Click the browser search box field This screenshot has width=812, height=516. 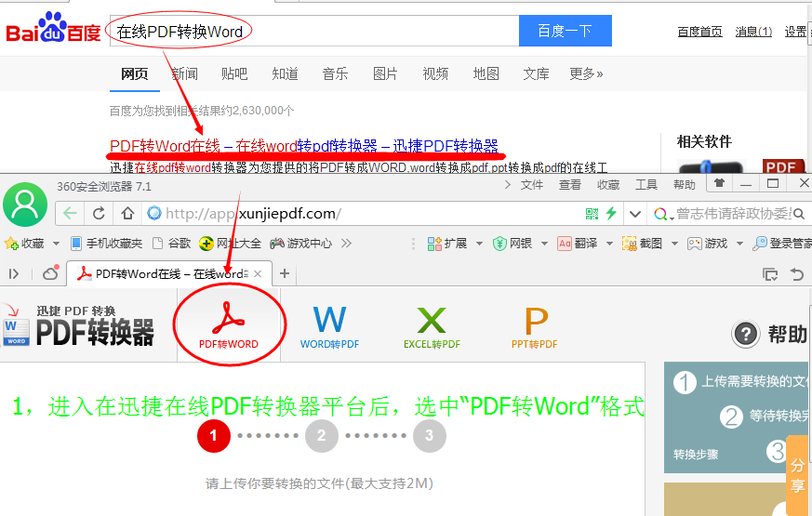pyautogui.click(x=733, y=213)
